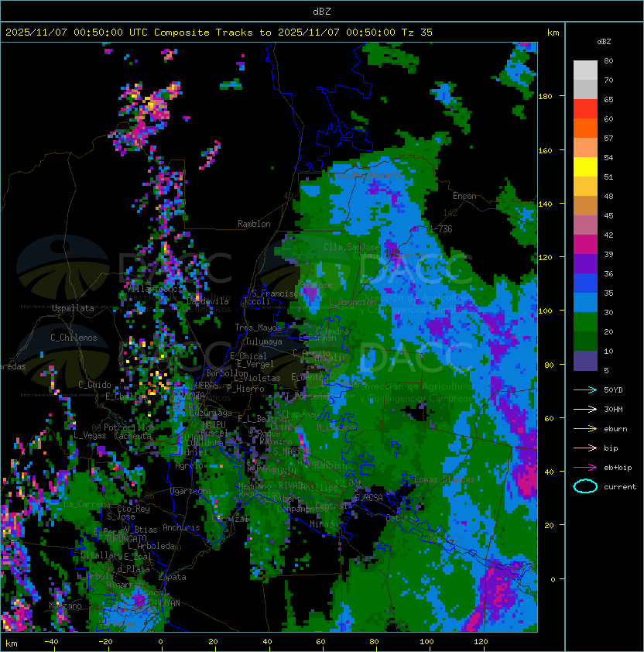Click the 'Capdevila' label on map
Image resolution: width=644 pixels, height=652 pixels.
point(208,301)
